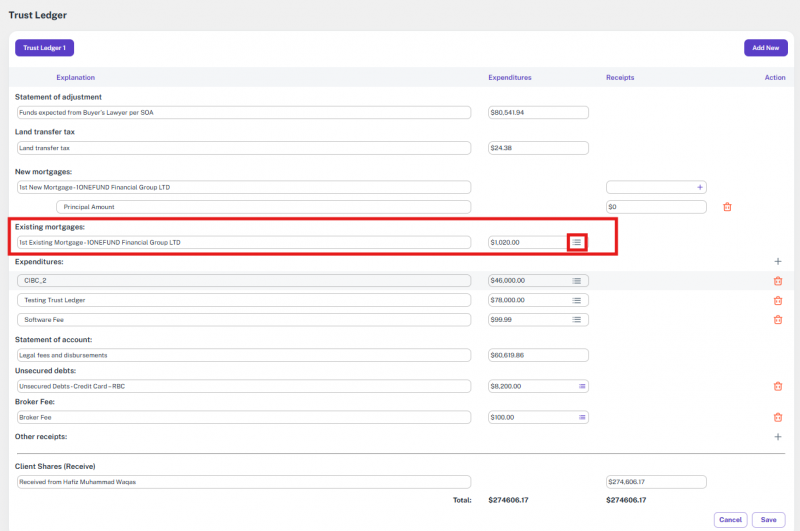Click list icon in Software Fee amount
This screenshot has width=800, height=531.
[577, 320]
